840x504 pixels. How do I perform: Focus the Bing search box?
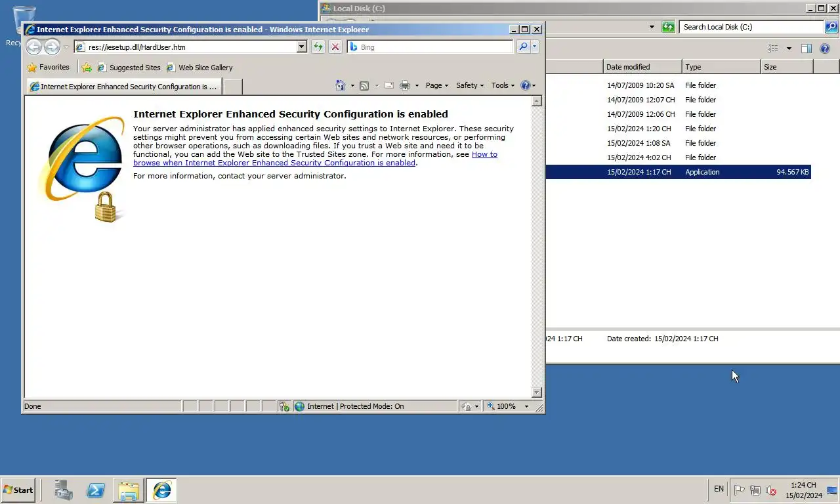(x=430, y=47)
